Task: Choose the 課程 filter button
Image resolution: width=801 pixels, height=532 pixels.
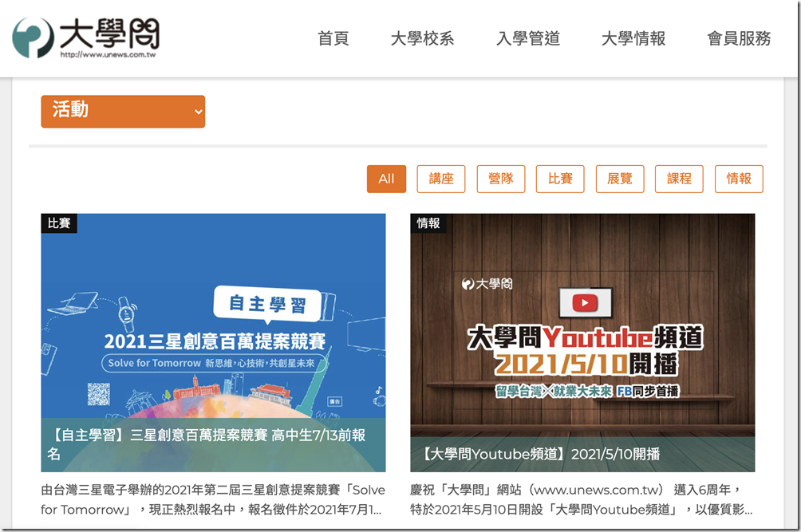Action: pyautogui.click(x=679, y=179)
